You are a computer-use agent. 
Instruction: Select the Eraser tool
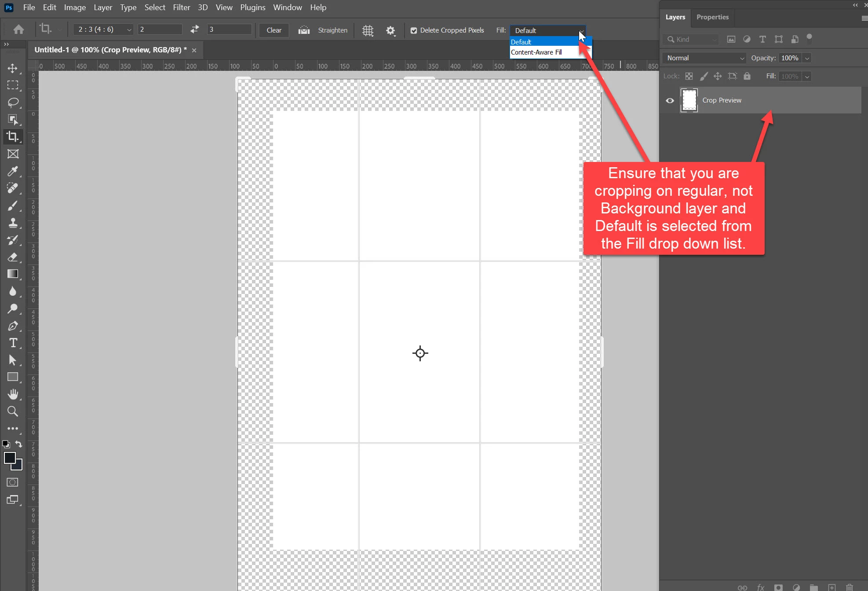click(13, 257)
